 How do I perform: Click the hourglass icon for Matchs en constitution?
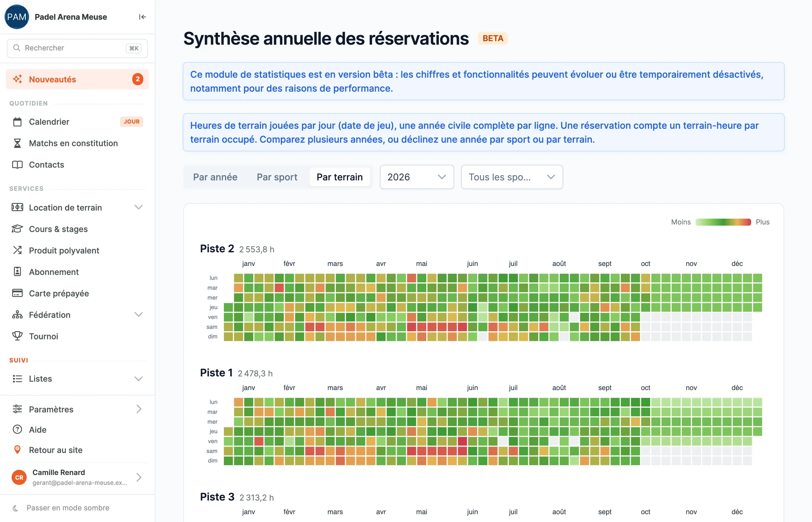click(x=17, y=143)
